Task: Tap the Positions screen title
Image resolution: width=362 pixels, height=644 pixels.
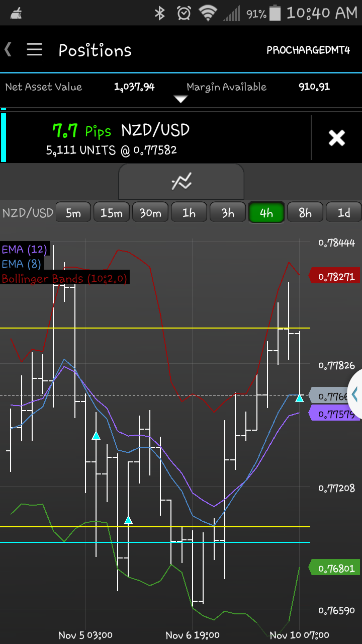Action: point(95,50)
